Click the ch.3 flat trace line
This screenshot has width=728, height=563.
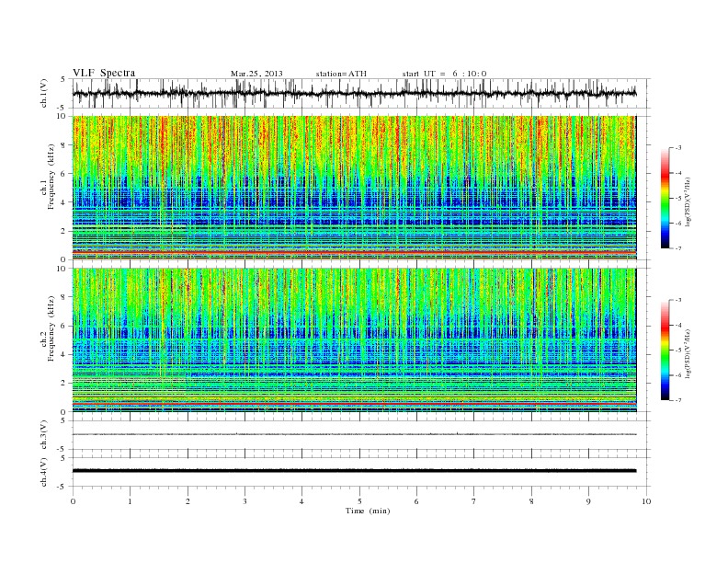pos(354,434)
